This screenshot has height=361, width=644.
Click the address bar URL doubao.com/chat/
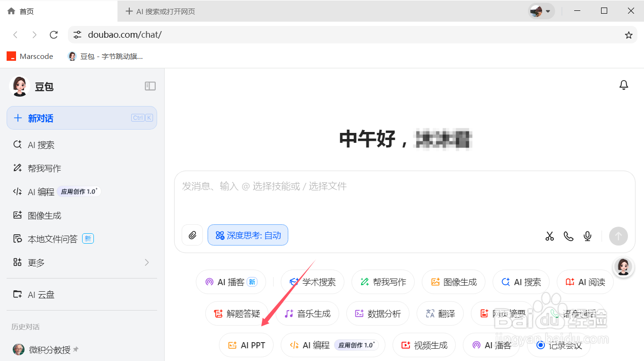(125, 35)
